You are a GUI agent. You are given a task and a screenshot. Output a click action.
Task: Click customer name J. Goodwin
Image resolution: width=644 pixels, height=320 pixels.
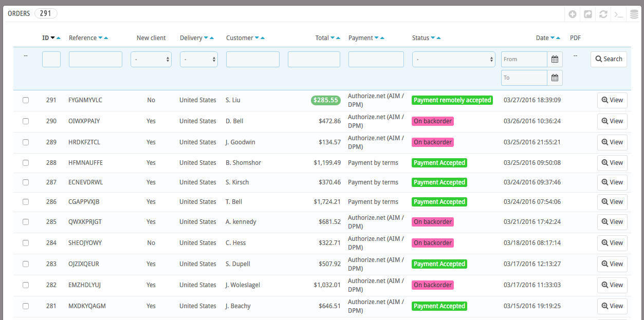point(241,142)
